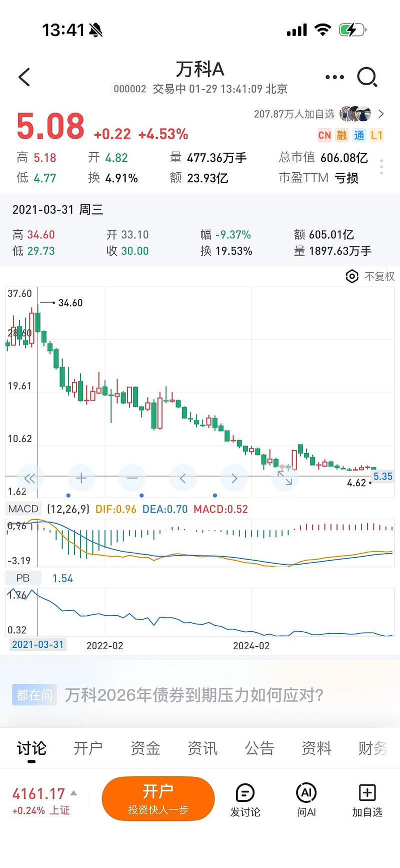Tap the orange 开户 button
The width and height of the screenshot is (400, 868).
(x=158, y=798)
